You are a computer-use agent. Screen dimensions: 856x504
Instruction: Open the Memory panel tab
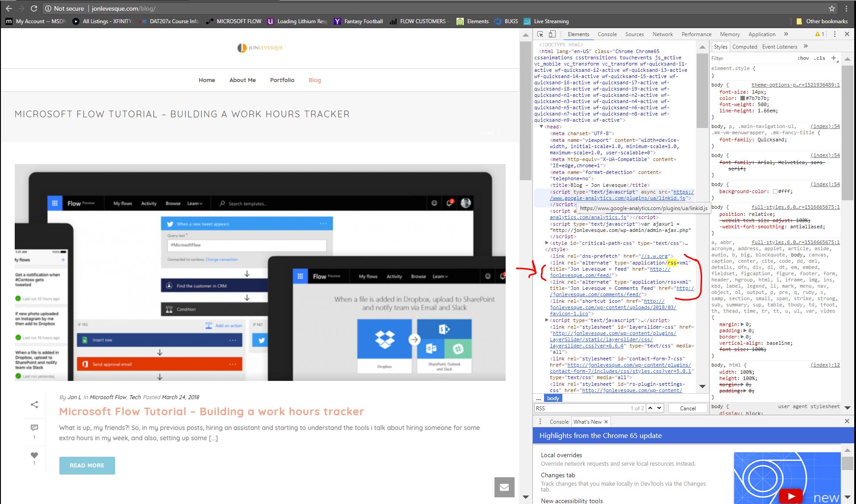tap(730, 34)
